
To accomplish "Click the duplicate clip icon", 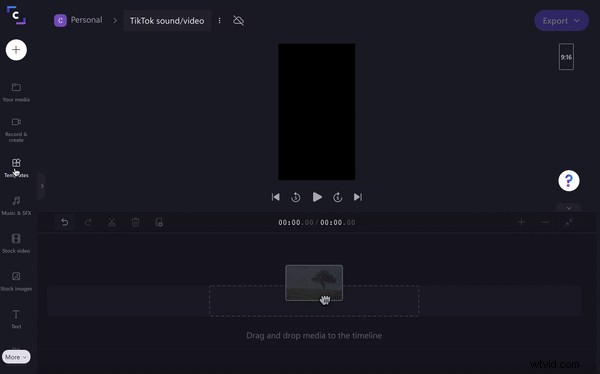I will click(159, 222).
